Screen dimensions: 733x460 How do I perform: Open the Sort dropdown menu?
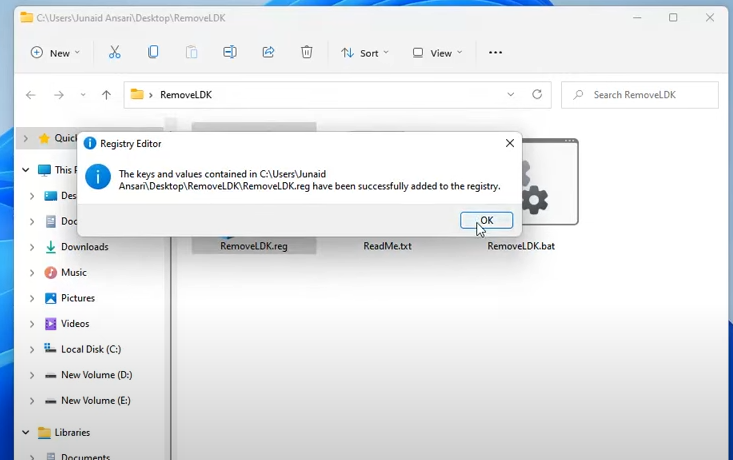click(365, 53)
